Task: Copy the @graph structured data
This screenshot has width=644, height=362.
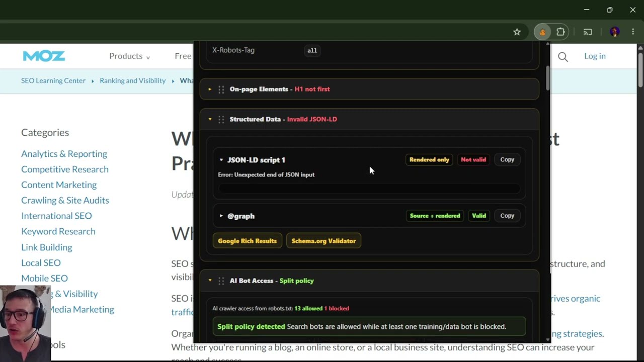Action: coord(507,216)
